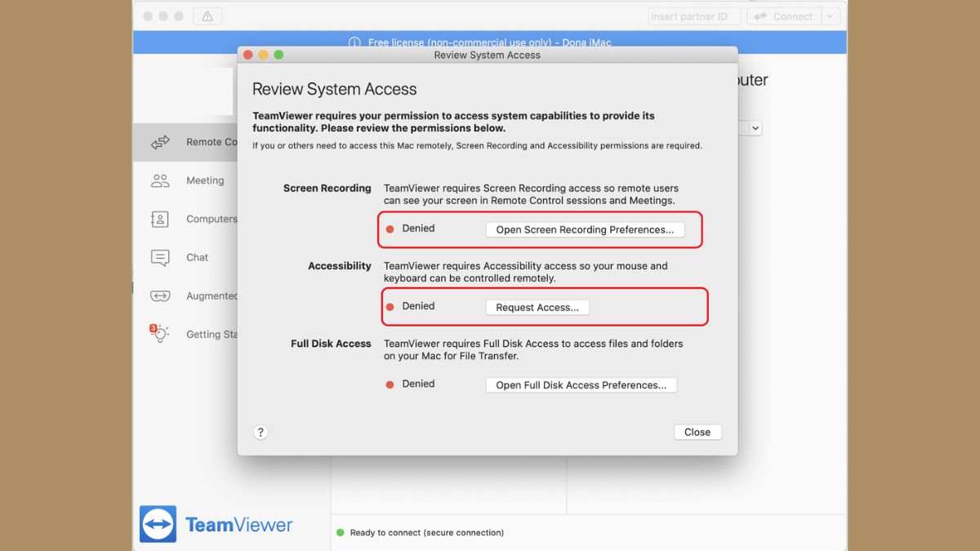Open the Computers & Contacts icon
This screenshot has width=980, height=551.
[x=160, y=219]
